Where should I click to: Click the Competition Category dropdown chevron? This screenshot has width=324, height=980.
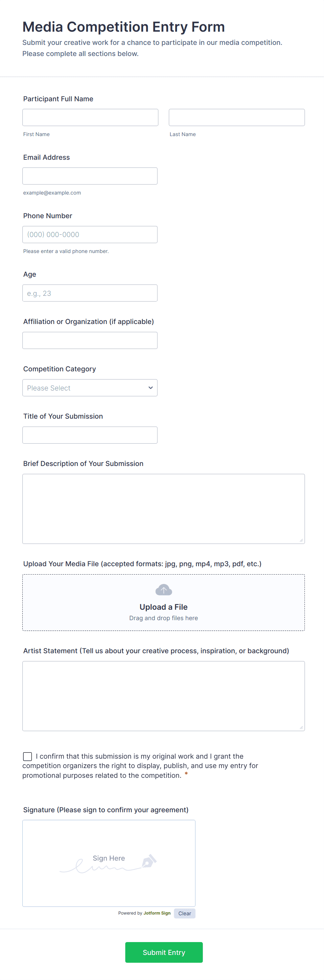[x=151, y=388]
